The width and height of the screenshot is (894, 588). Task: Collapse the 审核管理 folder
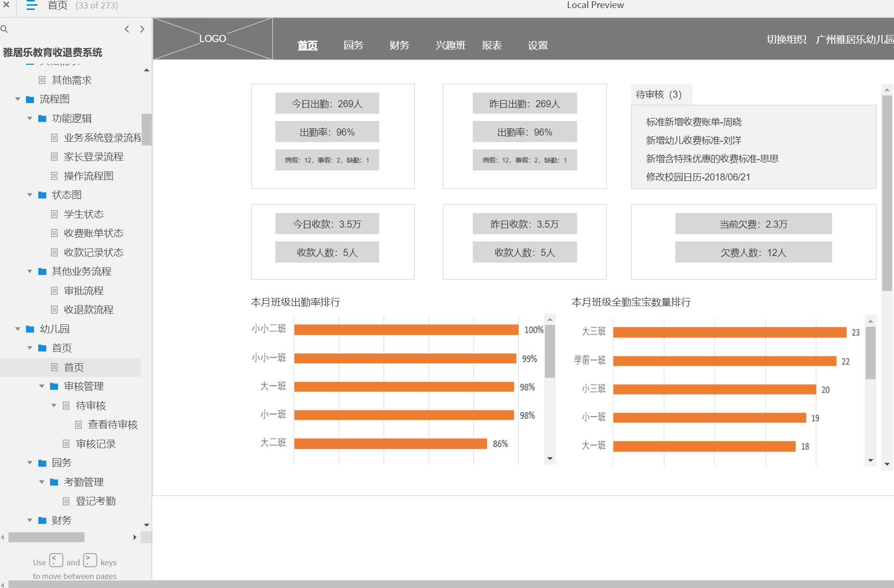point(42,386)
